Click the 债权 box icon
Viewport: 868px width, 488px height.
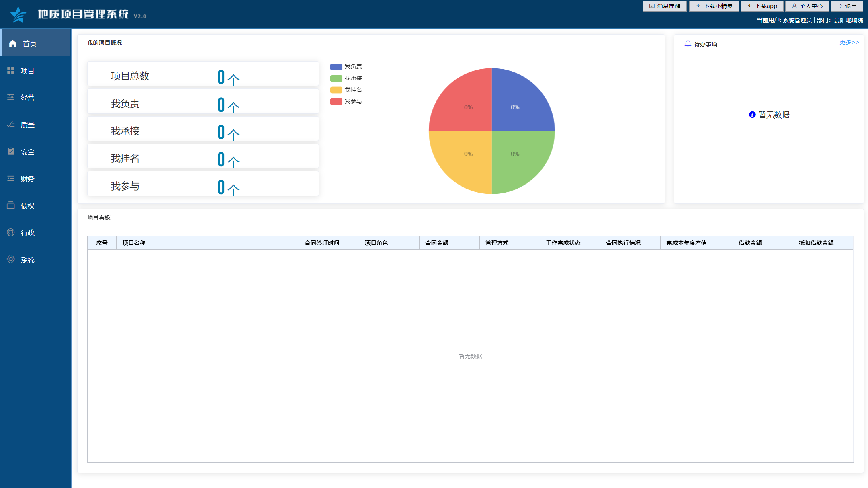(x=11, y=205)
